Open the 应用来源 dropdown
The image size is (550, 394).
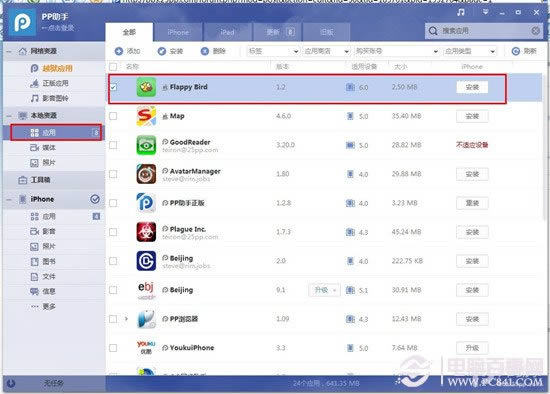click(327, 51)
